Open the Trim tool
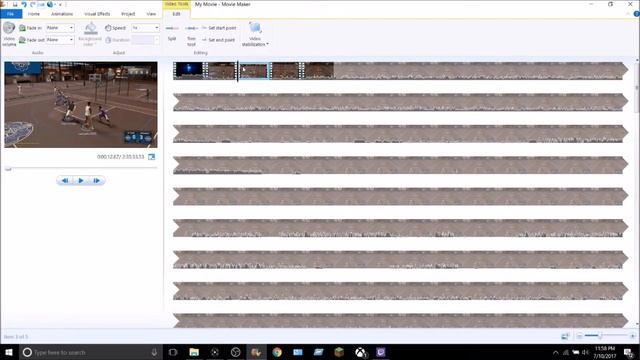 pos(191,35)
